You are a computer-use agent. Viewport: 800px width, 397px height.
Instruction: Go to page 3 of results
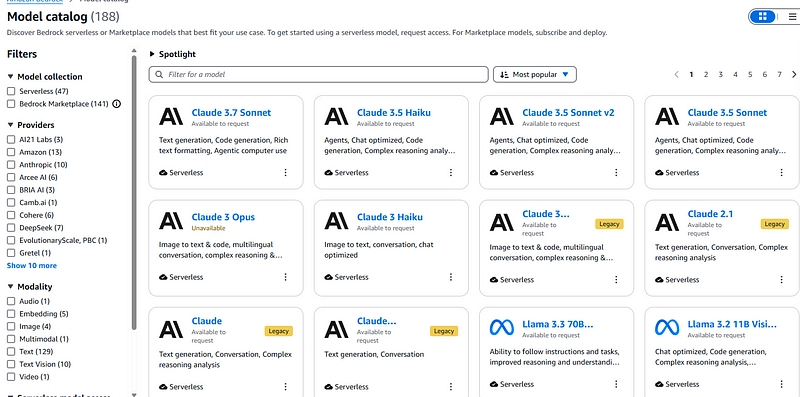point(721,75)
